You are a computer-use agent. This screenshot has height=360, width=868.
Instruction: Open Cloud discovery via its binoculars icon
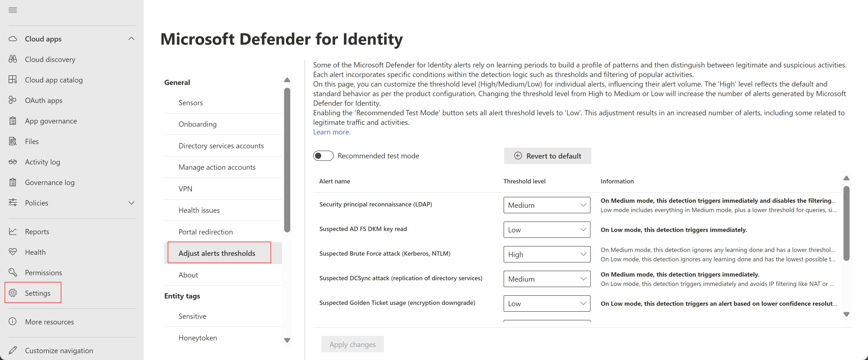tap(13, 59)
